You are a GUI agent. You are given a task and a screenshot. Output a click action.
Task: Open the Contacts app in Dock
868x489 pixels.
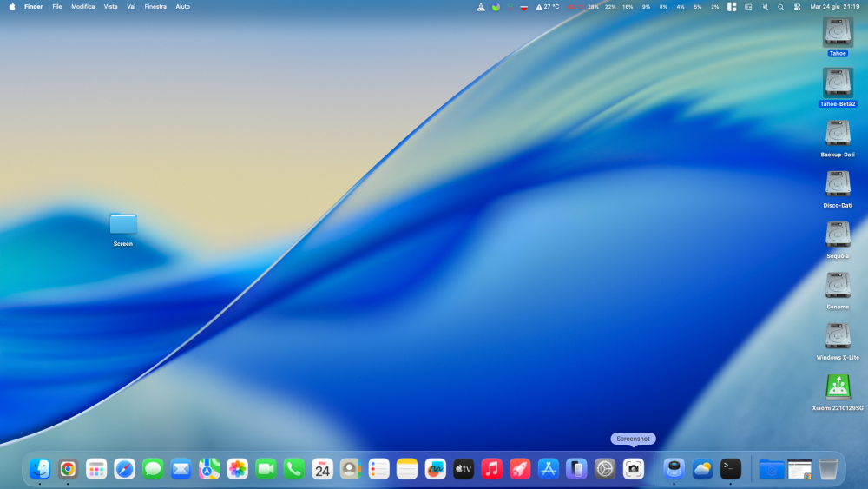(x=351, y=469)
